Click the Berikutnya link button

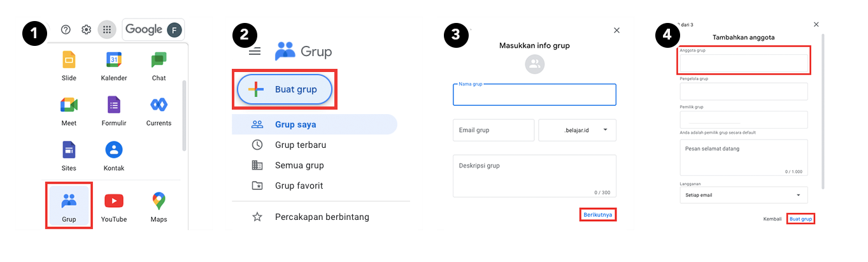click(x=598, y=215)
